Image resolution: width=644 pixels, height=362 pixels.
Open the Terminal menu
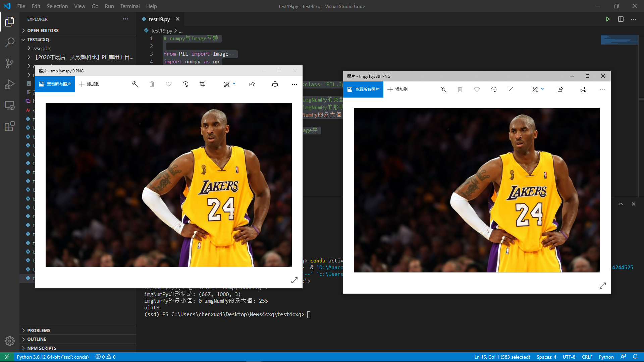coord(129,6)
